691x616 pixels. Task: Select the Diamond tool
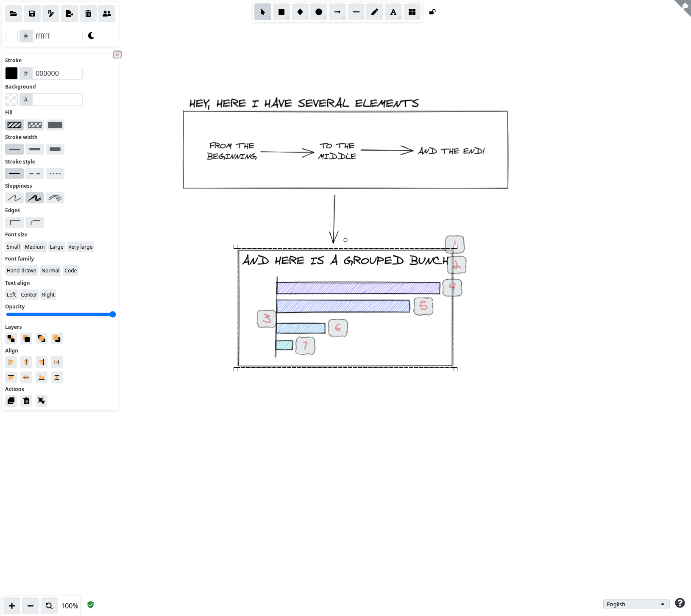click(x=300, y=12)
